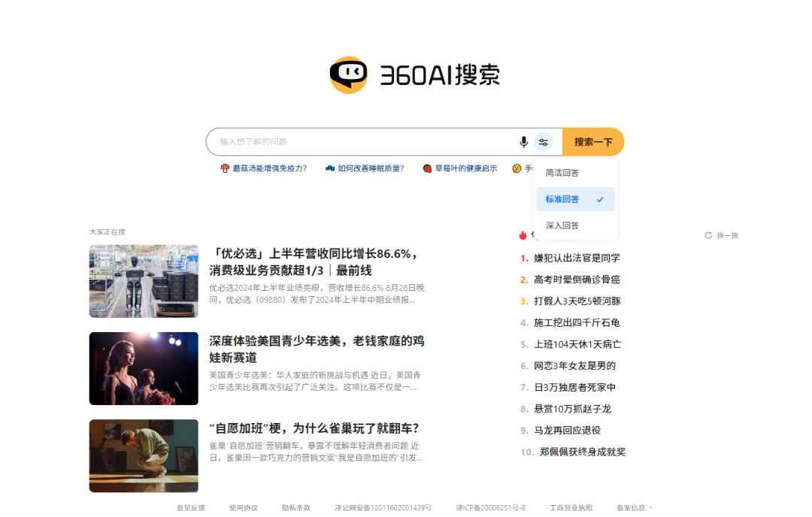
Task: Focus the search question input field
Action: coord(365,142)
